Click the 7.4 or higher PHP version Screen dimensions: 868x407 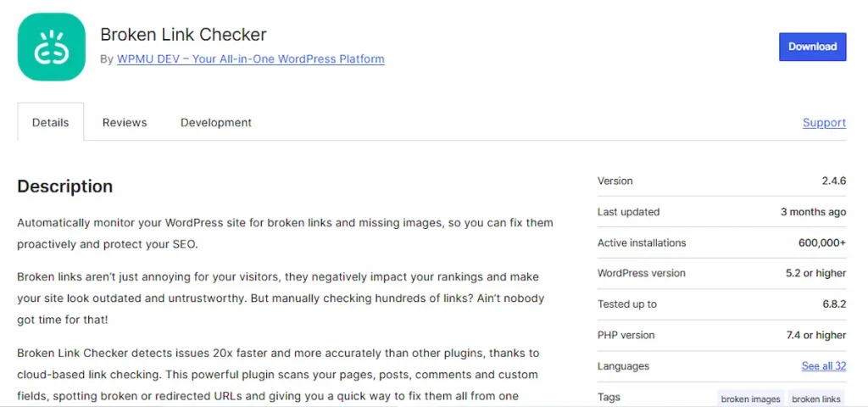tap(816, 335)
